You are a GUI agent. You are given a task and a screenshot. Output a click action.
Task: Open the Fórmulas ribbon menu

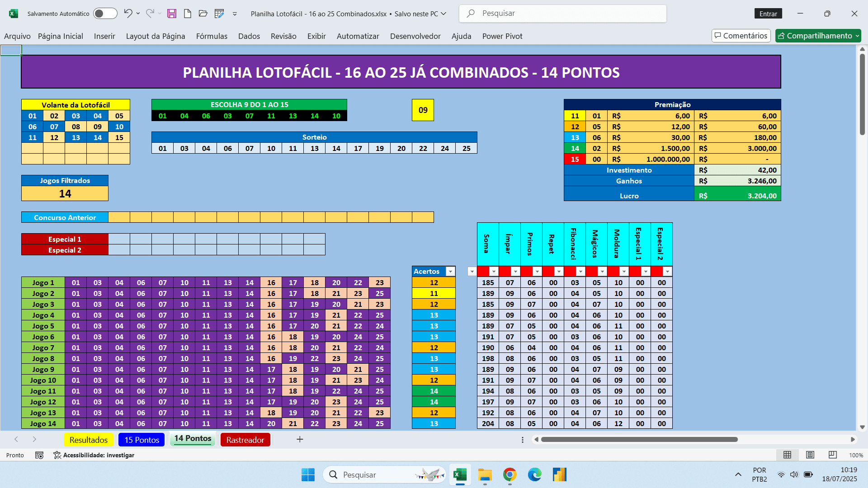click(x=212, y=36)
